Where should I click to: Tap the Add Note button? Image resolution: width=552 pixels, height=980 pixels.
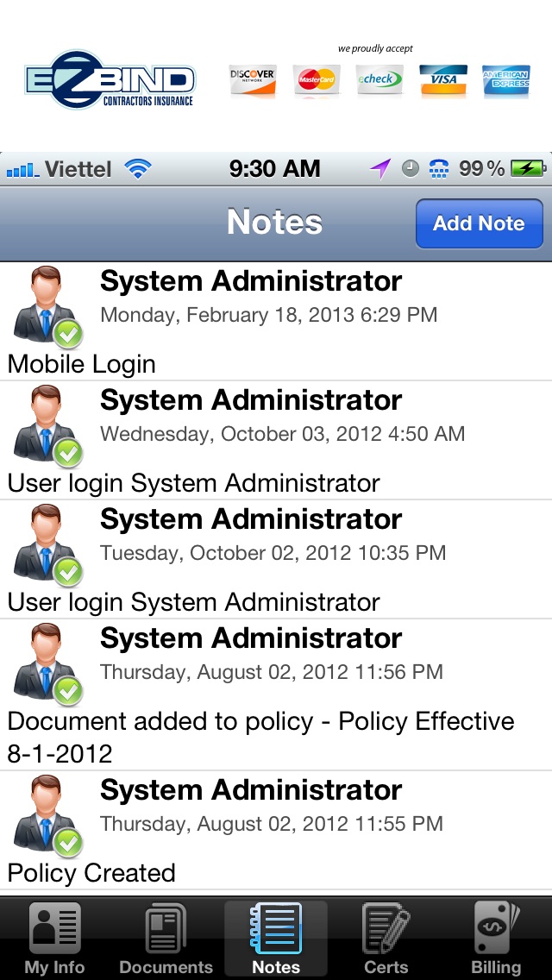[x=479, y=224]
